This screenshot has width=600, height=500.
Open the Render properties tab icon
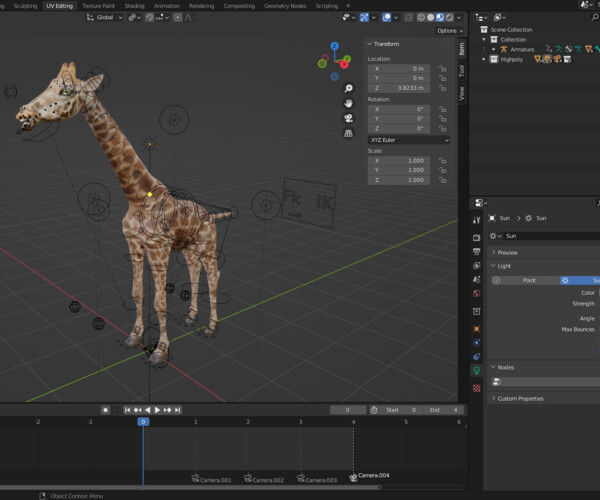point(476,238)
